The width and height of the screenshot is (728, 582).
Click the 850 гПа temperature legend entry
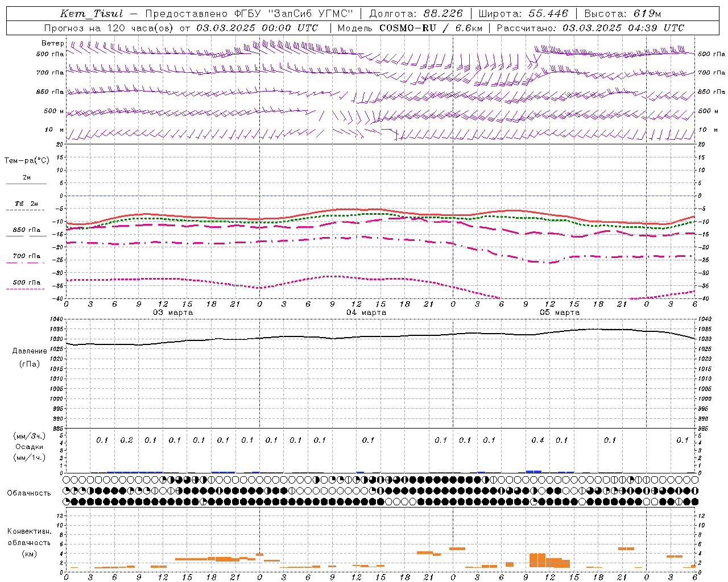point(27,230)
